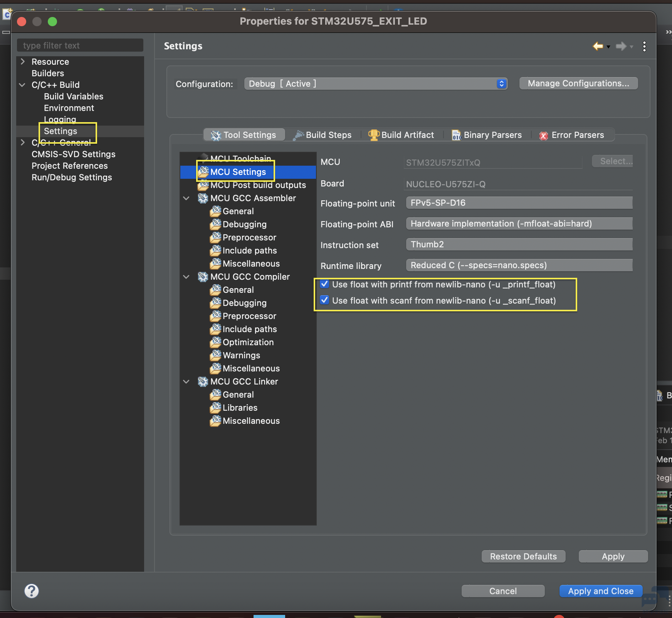Click the Assembler General item icon
The height and width of the screenshot is (618, 672).
point(215,212)
